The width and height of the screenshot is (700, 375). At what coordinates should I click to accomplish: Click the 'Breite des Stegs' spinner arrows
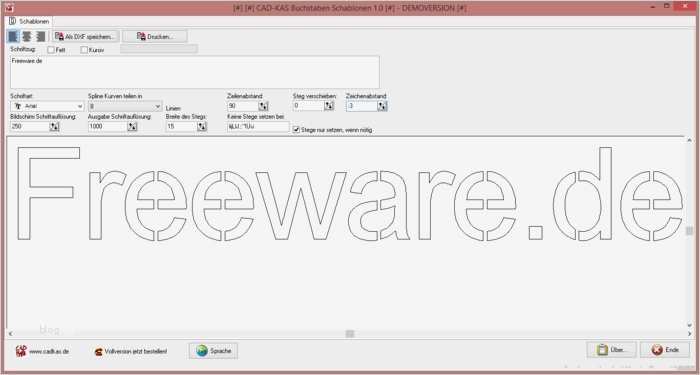point(202,126)
